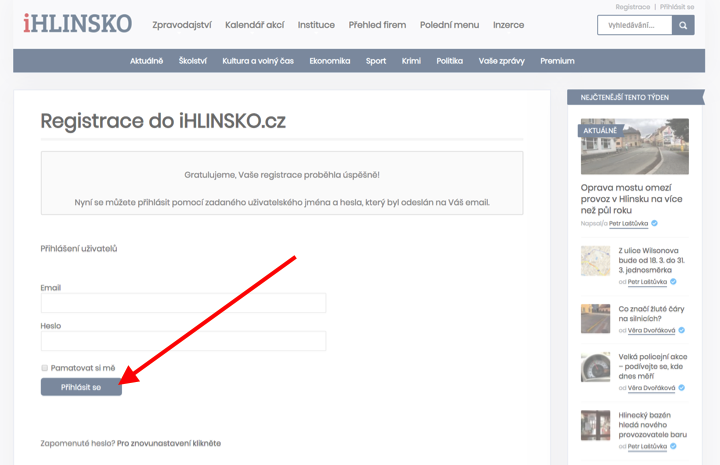
Task: Open the bridge repair article thumbnail
Action: 635,146
